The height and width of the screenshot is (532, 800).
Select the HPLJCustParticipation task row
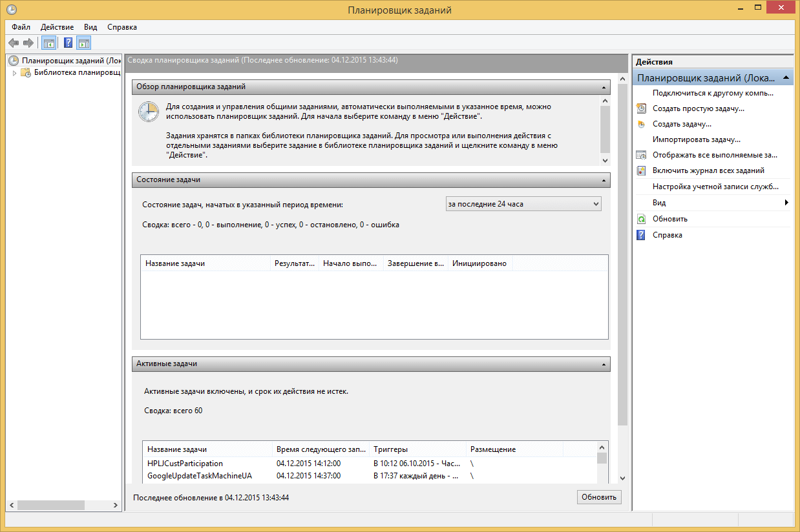[x=185, y=464]
